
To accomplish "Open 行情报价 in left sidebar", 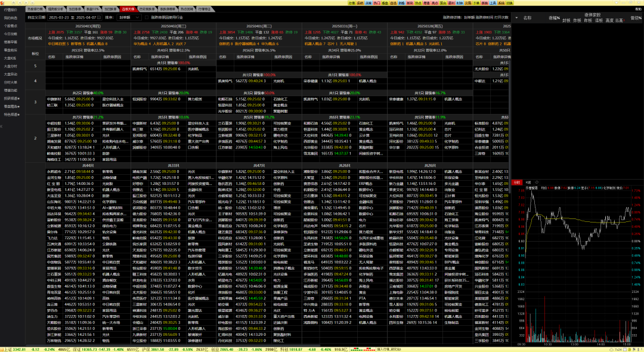I will tap(11, 10).
